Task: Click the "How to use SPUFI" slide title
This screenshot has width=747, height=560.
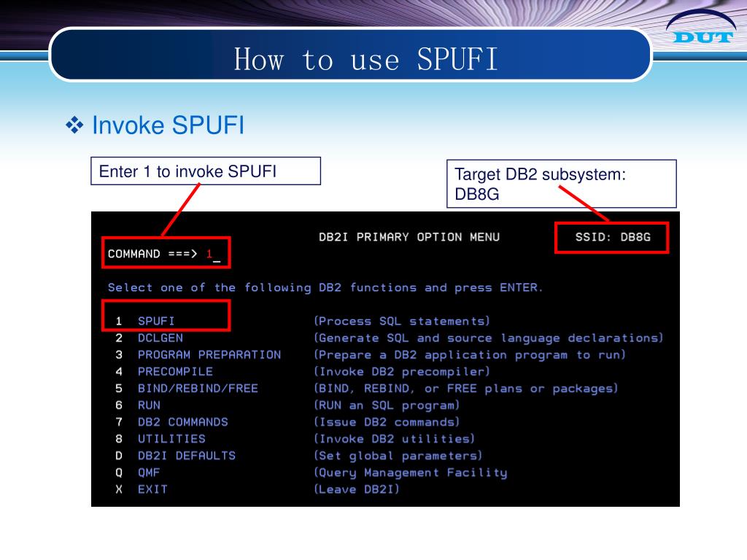Action: [365, 60]
